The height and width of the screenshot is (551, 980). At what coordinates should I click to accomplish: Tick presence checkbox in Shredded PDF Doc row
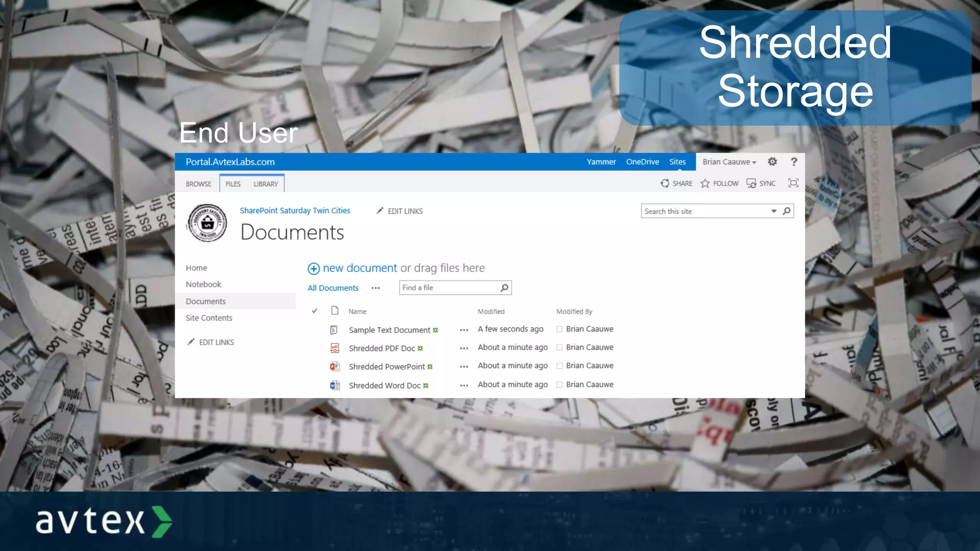tap(559, 347)
